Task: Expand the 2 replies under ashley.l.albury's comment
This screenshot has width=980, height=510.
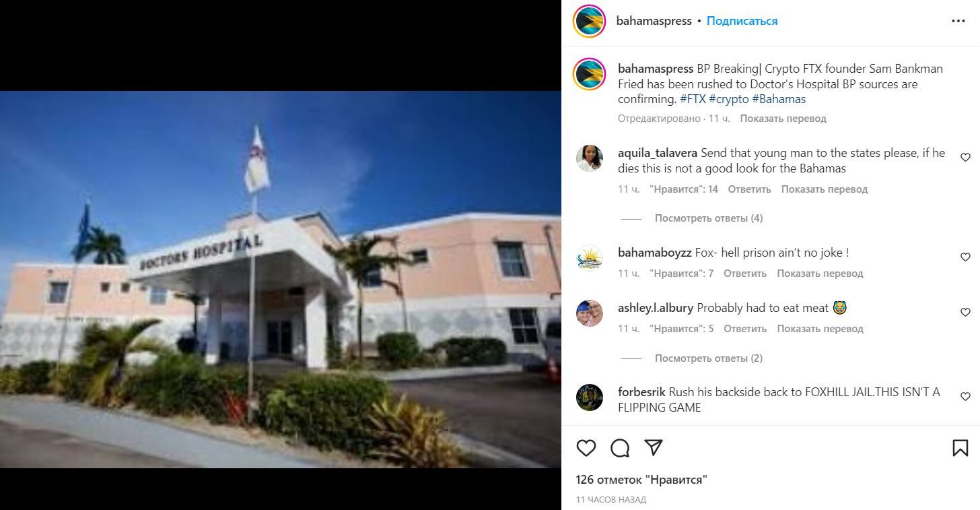Action: 709,358
